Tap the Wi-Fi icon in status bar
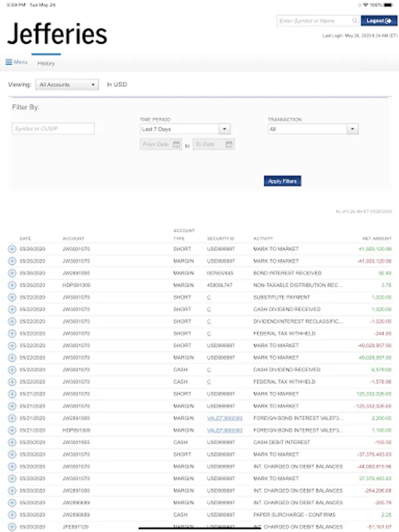This screenshot has width=399, height=532. (x=365, y=5)
